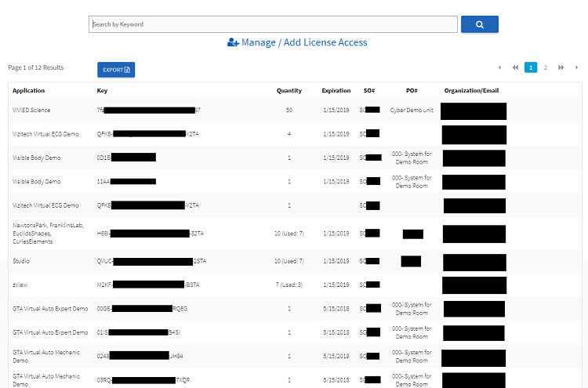Open Manage / Add License Access link
588x388 pixels.
pyautogui.click(x=303, y=42)
